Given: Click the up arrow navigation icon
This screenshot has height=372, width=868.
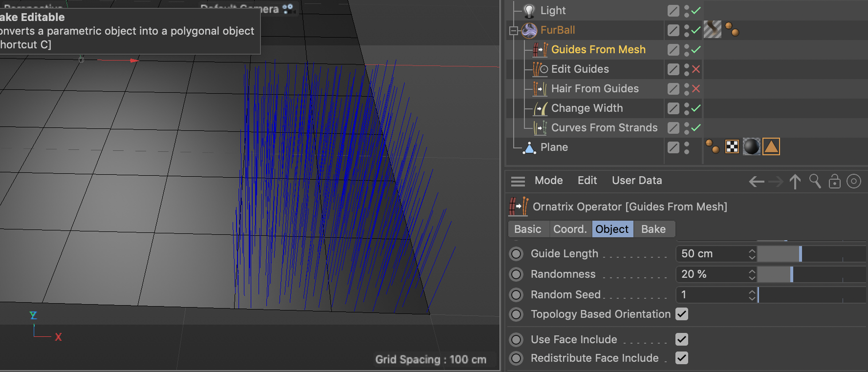Looking at the screenshot, I should [x=795, y=182].
